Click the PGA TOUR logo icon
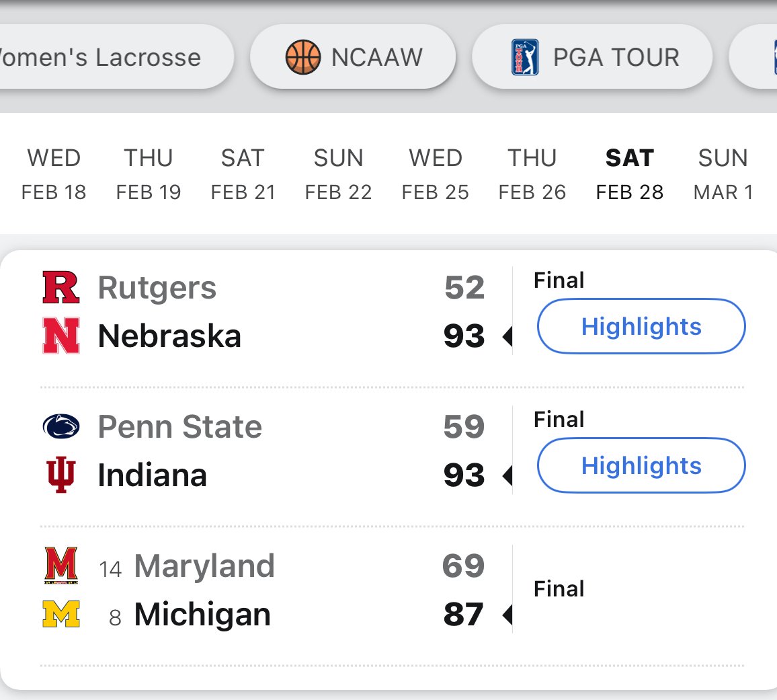Image resolution: width=777 pixels, height=700 pixels. pos(525,57)
